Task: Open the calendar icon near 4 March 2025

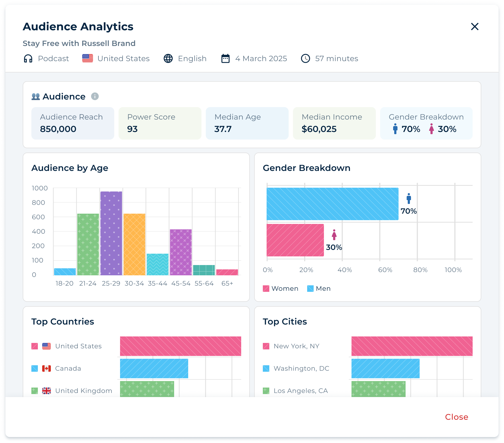Action: (225, 58)
